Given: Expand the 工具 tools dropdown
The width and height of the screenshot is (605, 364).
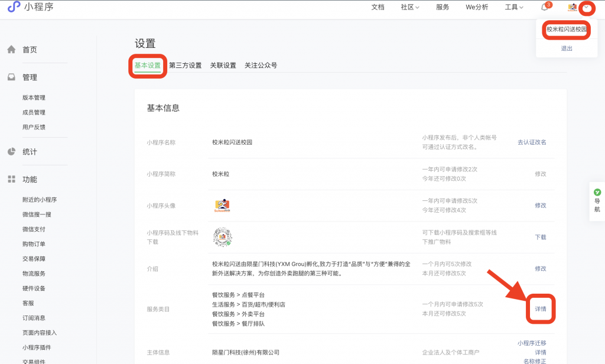Looking at the screenshot, I should [513, 8].
